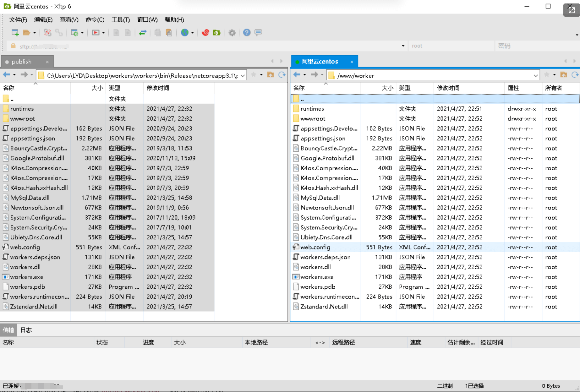Open remote favorites dropdown arrow
The width and height of the screenshot is (580, 392).
pyautogui.click(x=555, y=75)
